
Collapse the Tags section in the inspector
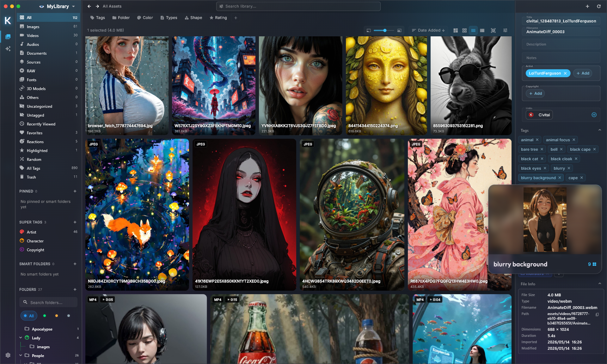[600, 130]
